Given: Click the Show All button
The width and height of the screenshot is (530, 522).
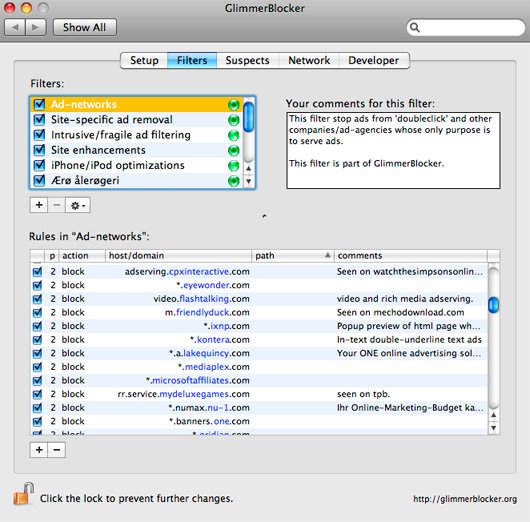Looking at the screenshot, I should point(85,27).
